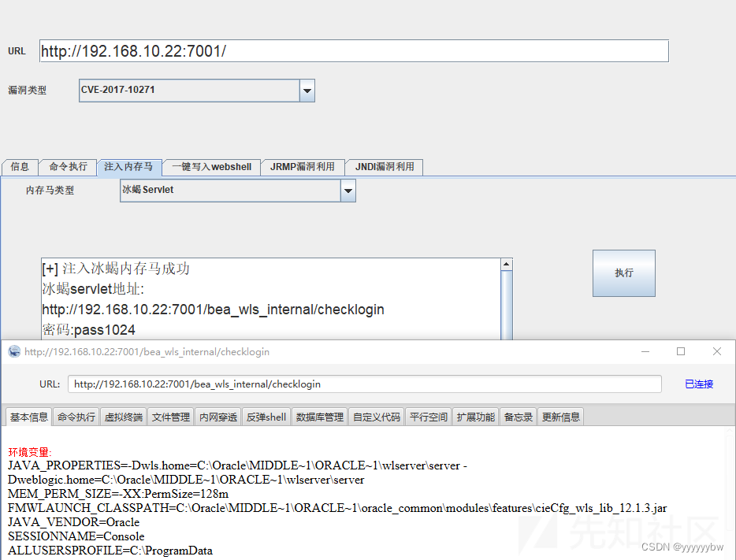Click the 已连接 status link
The width and height of the screenshot is (736, 560).
coord(699,384)
